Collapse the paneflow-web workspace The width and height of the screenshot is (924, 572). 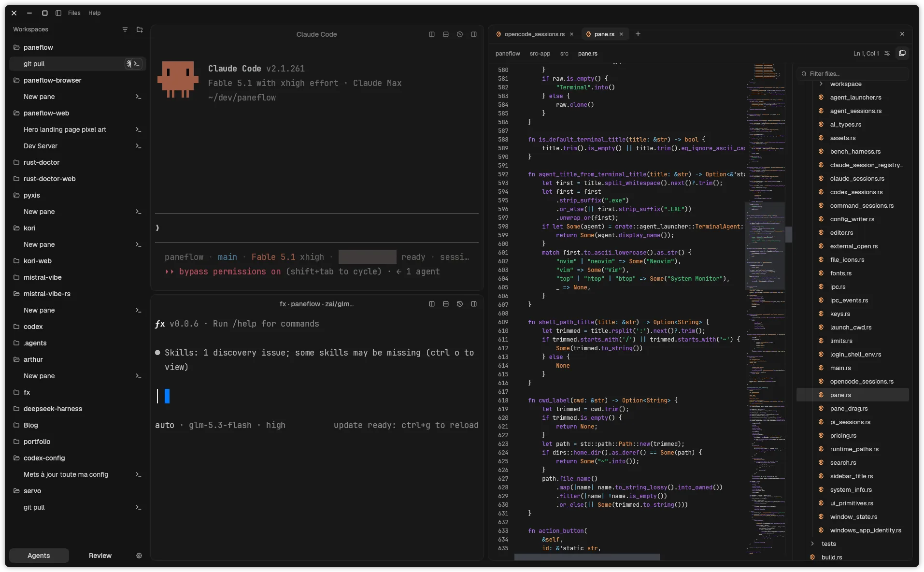coord(46,113)
